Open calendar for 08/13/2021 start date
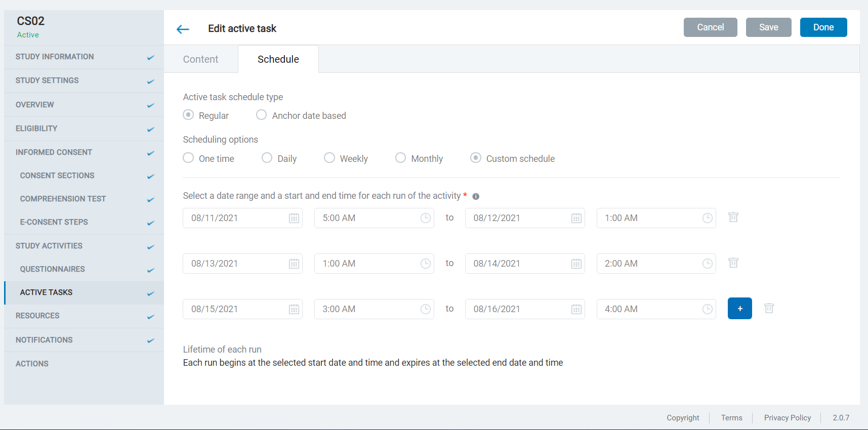The height and width of the screenshot is (430, 868). pyautogui.click(x=294, y=264)
